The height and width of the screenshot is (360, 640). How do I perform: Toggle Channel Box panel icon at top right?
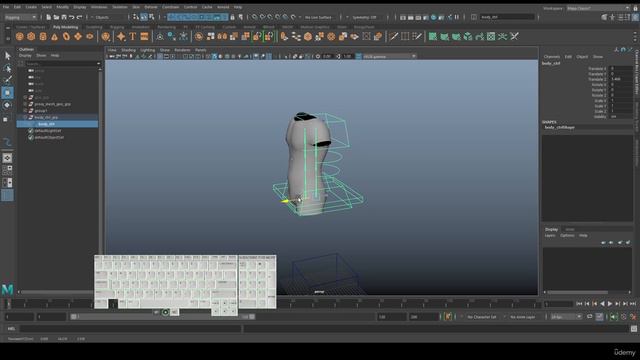(x=636, y=17)
